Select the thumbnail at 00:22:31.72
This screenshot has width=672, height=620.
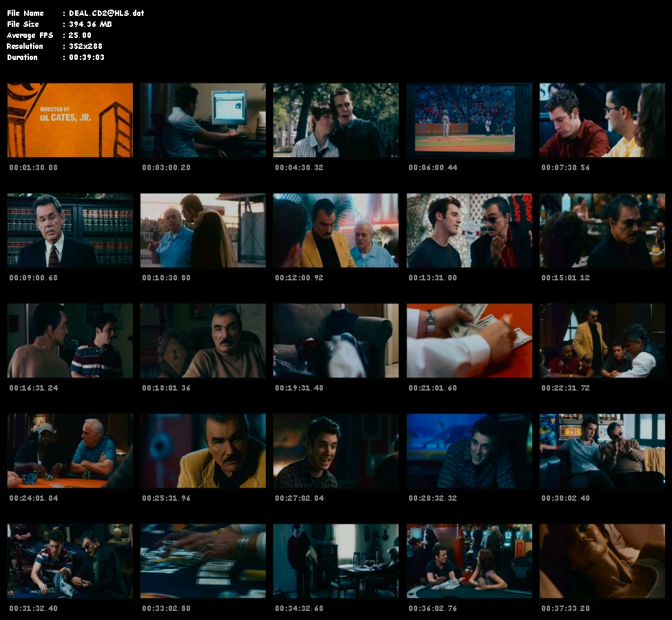click(602, 340)
